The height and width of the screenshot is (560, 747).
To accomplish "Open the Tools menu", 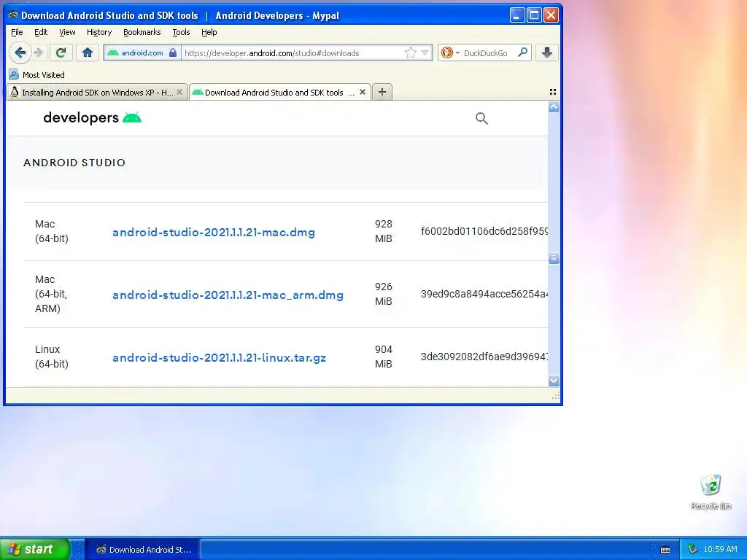I will click(181, 32).
